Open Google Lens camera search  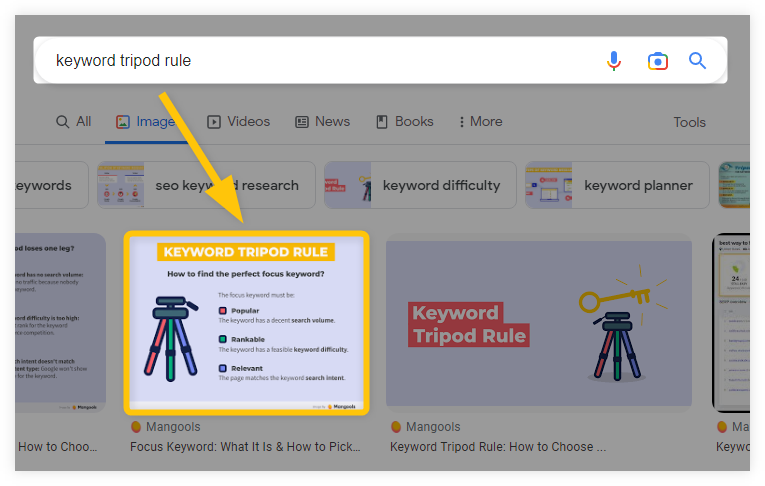[x=657, y=61]
